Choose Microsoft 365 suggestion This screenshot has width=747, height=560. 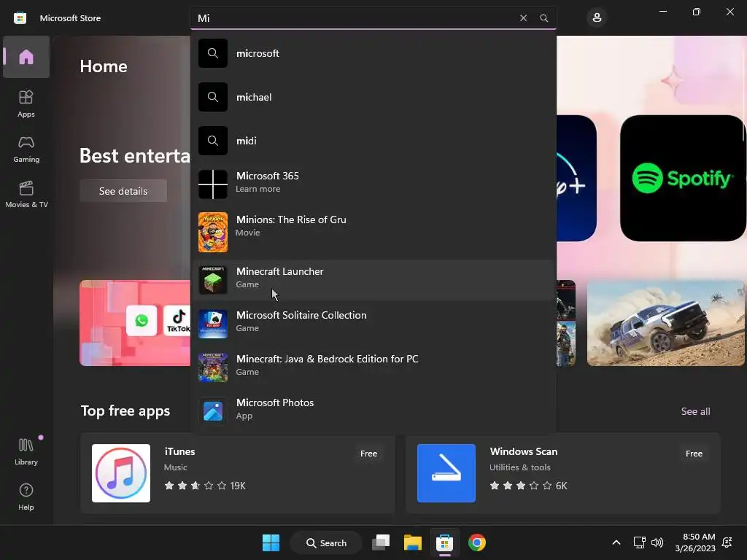click(373, 183)
